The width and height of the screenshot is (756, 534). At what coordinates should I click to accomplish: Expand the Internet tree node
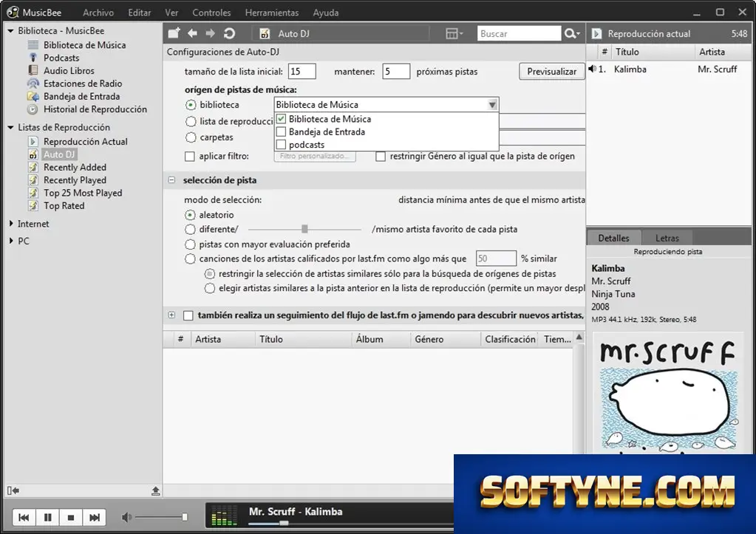11,224
